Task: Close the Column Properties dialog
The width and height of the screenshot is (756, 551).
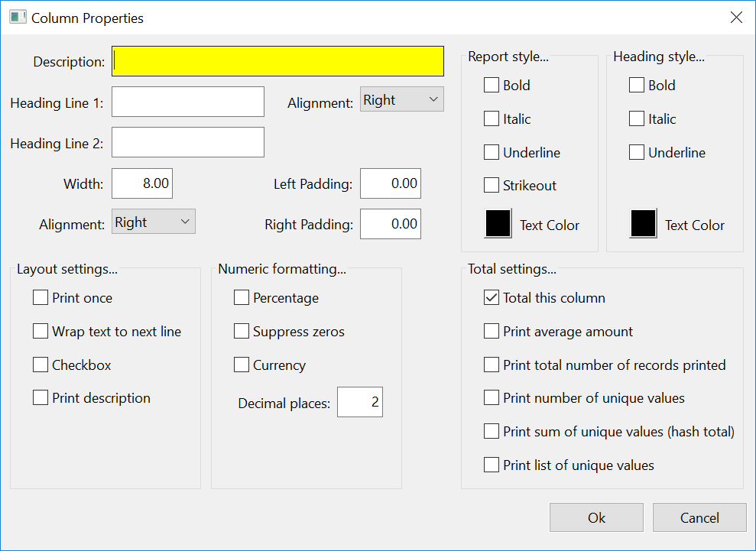Action: point(736,18)
